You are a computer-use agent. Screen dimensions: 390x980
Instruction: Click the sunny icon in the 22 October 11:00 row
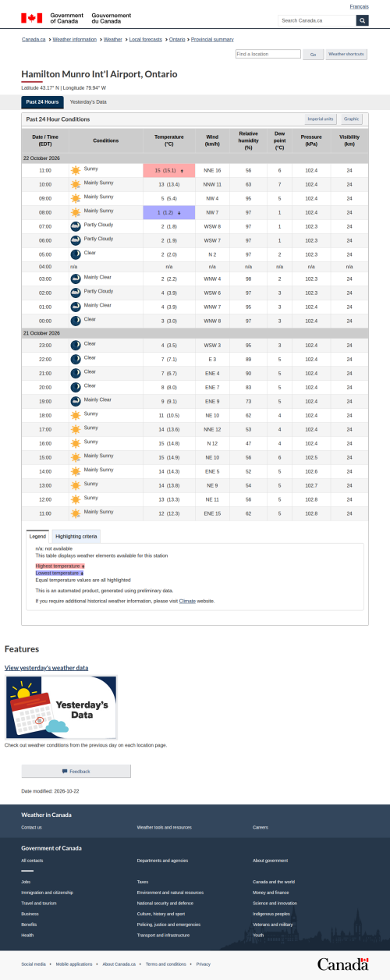76,170
